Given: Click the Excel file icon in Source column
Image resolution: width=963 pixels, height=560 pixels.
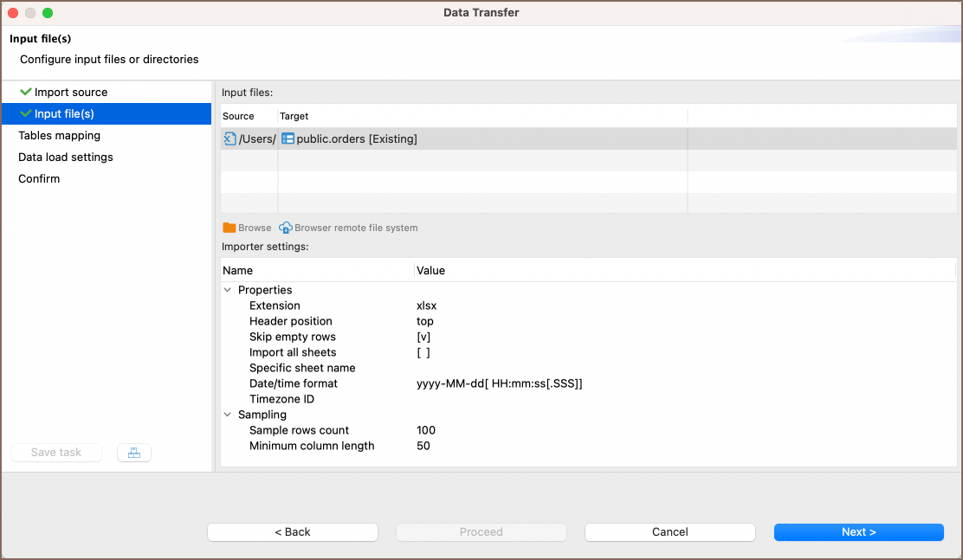Looking at the screenshot, I should [x=229, y=138].
